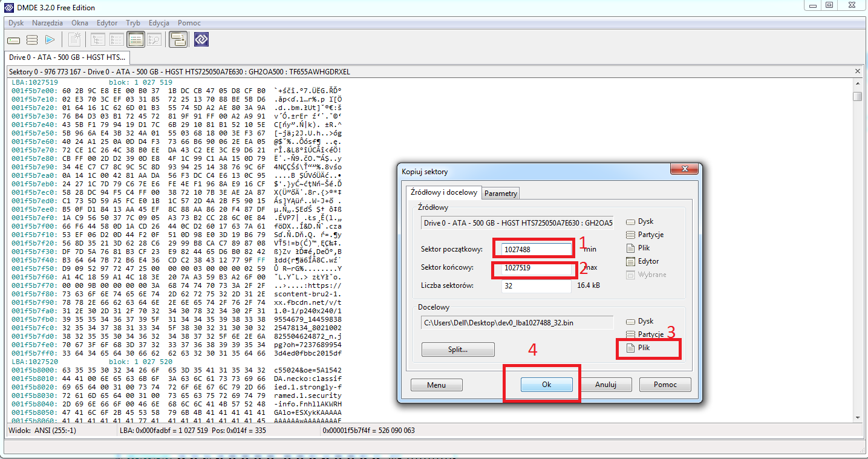Click the editor vertical scrollbar thumb
The height and width of the screenshot is (459, 868).
(x=857, y=97)
